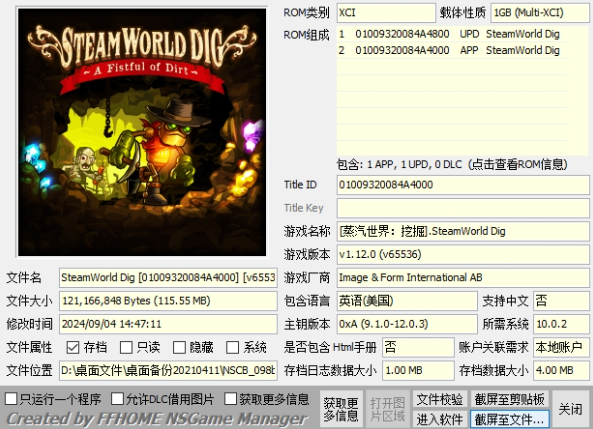Focus the Title ID field
This screenshot has width=593, height=429.
point(463,185)
